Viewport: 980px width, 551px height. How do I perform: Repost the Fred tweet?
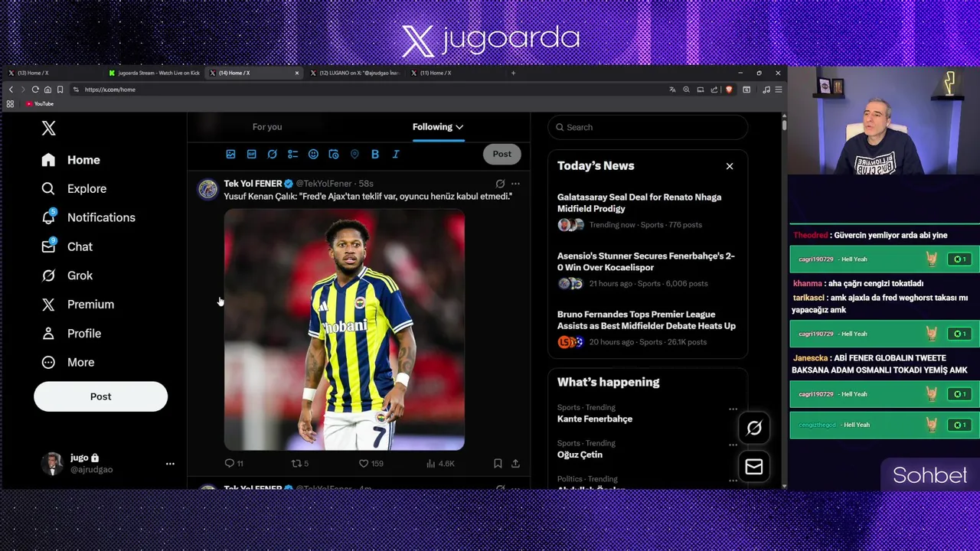click(300, 463)
